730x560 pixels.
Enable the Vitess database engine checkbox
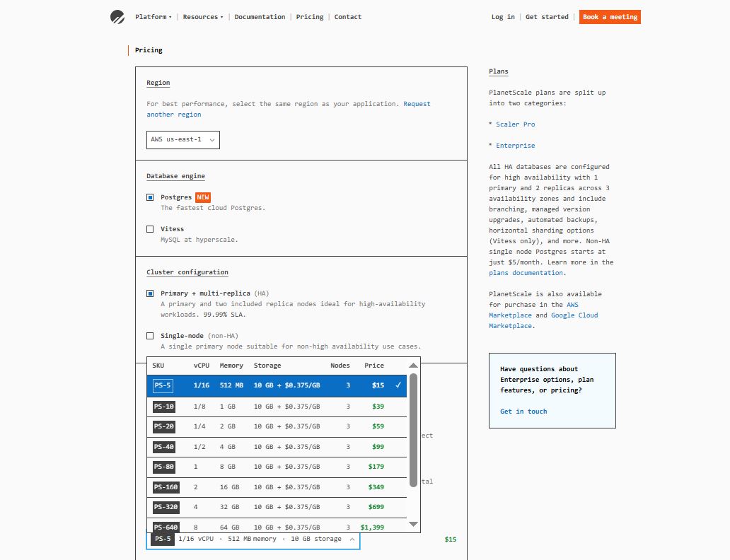point(150,229)
